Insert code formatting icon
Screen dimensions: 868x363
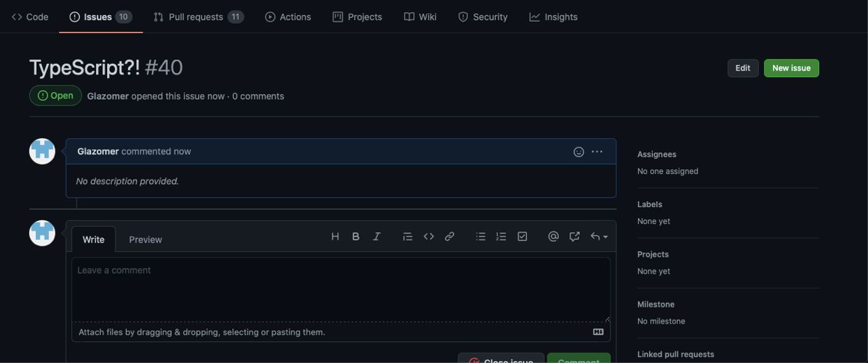click(429, 236)
